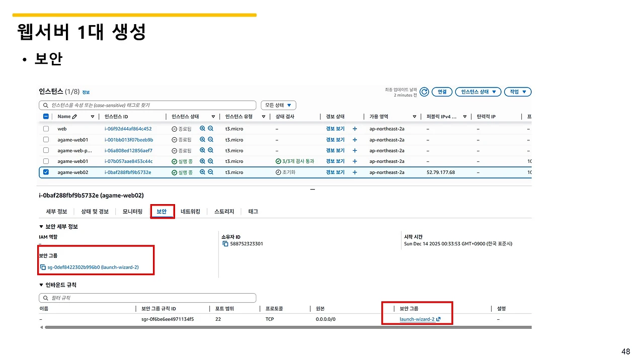This screenshot has width=644, height=362.
Task: Open instance ID i-07b057aae8453c44c link
Action: tap(129, 161)
